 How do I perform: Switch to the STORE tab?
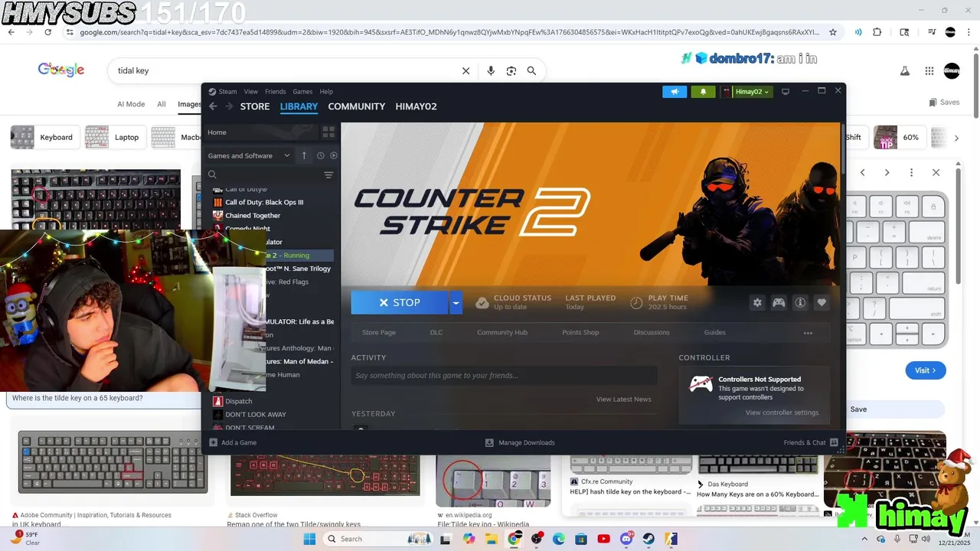tap(255, 106)
